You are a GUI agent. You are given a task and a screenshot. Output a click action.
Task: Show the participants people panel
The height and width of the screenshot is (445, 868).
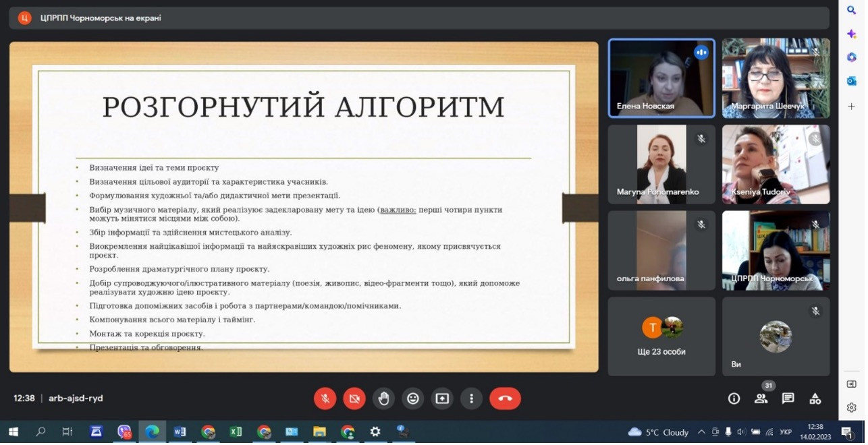coord(761,399)
